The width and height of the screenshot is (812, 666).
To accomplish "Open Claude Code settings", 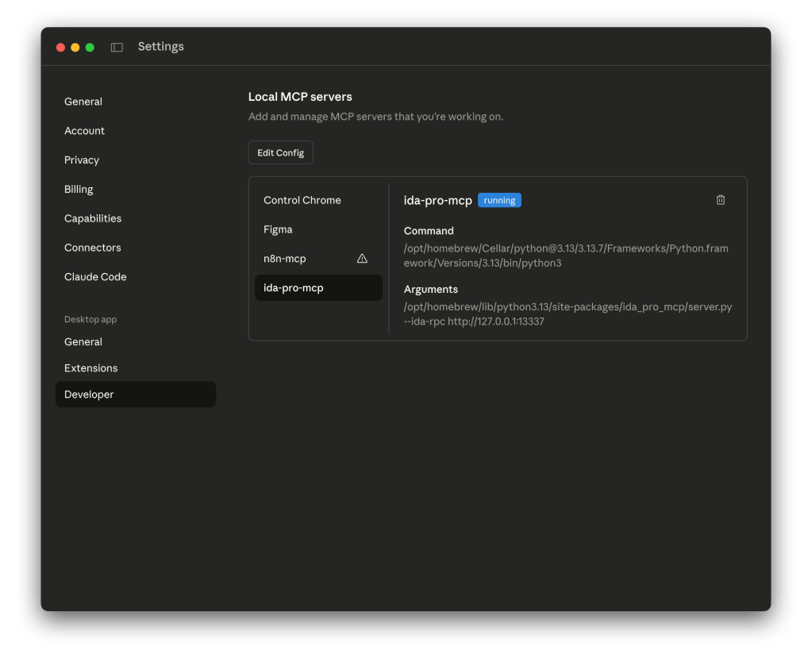I will (95, 277).
